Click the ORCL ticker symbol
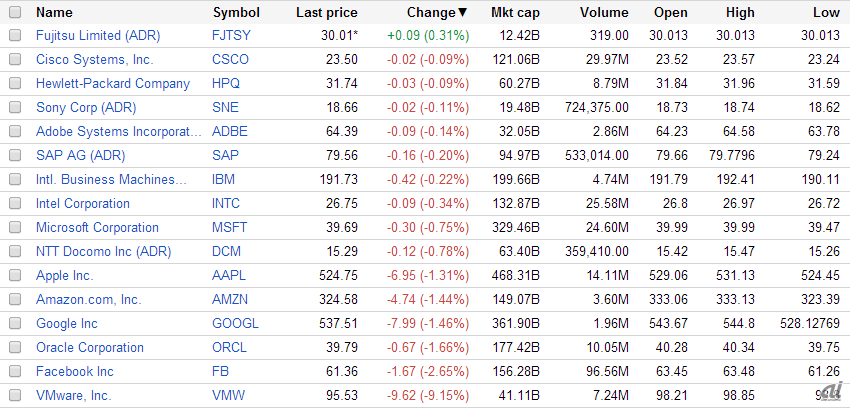The height and width of the screenshot is (409, 850). coord(229,347)
